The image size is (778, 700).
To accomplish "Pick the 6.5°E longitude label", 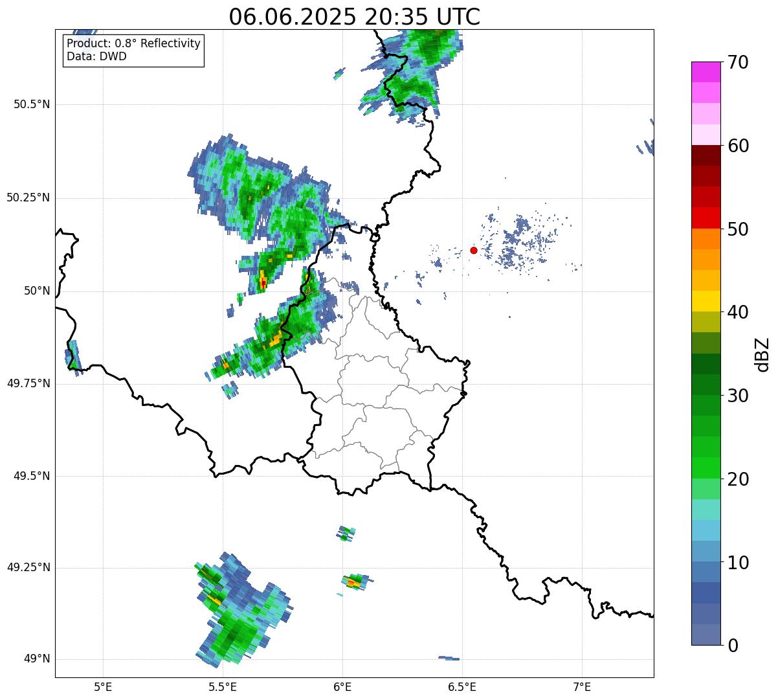I will [x=462, y=686].
